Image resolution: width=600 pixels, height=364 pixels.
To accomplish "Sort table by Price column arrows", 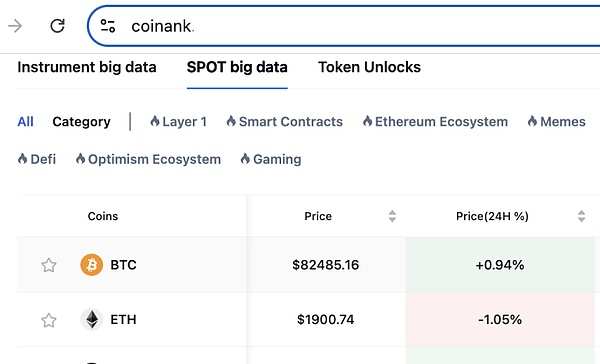I will click(392, 216).
